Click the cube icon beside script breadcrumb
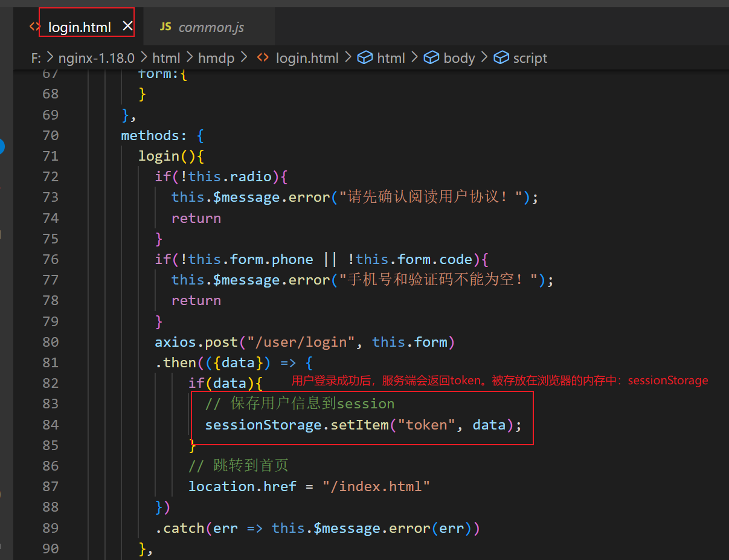Viewport: 729px width, 560px height. pyautogui.click(x=501, y=58)
